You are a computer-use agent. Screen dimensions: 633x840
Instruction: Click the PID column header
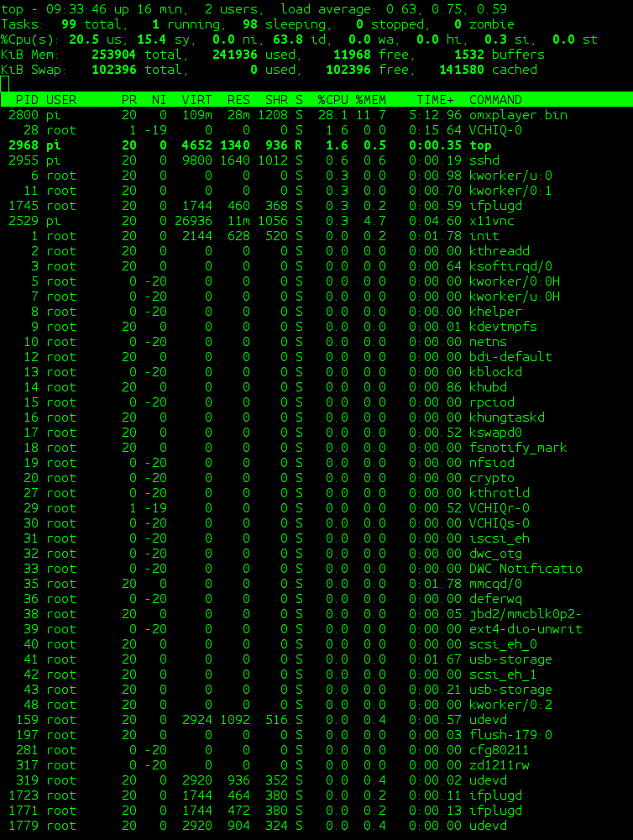point(27,100)
